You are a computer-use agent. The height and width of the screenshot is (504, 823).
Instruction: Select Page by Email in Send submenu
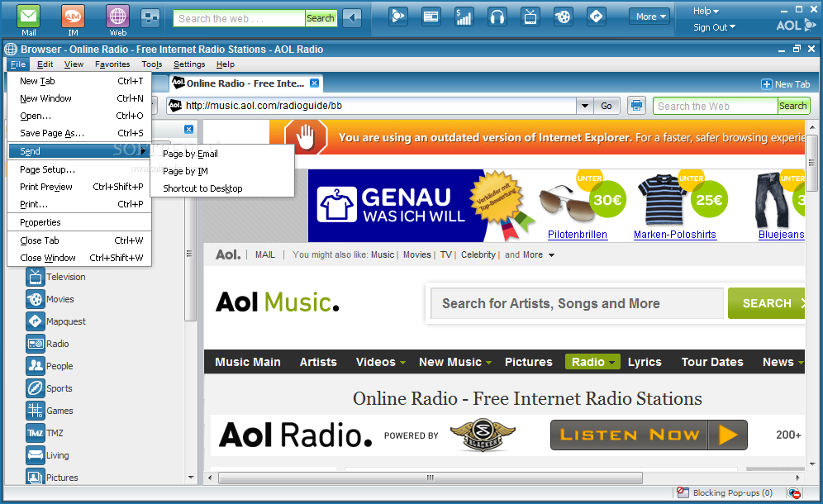pyautogui.click(x=222, y=154)
